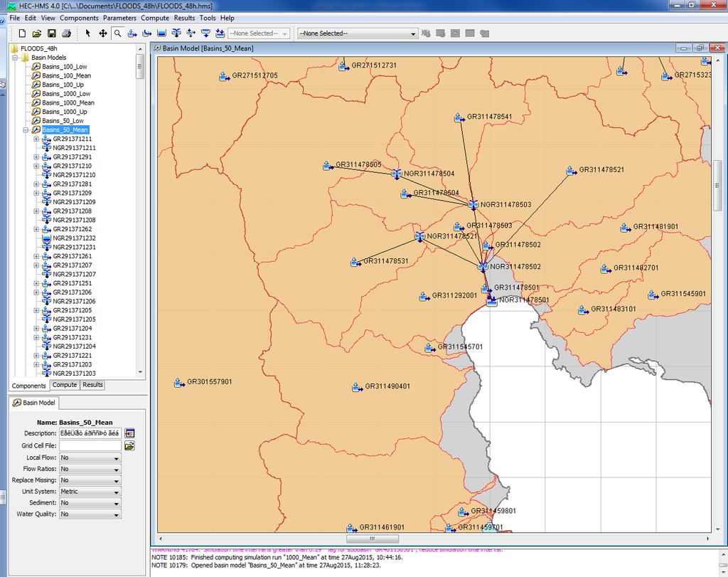
Task: Click the Grid Cell File input field
Action: [90, 446]
